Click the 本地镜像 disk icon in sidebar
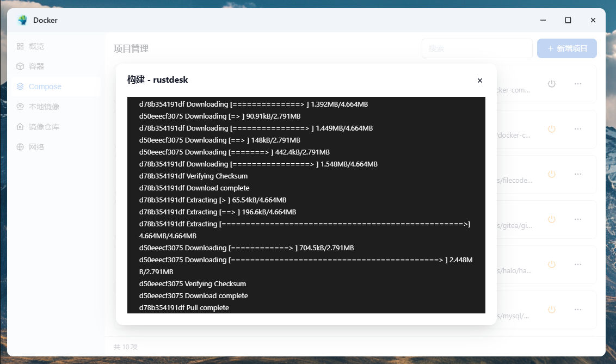Viewport: 616px width, 364px height. coord(20,107)
